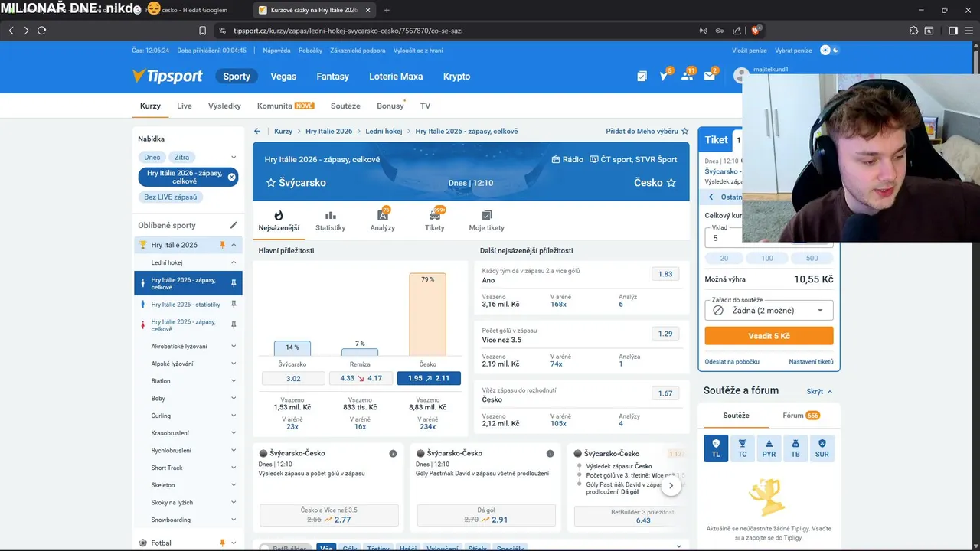
Task: Open the Fórum tab
Action: click(801, 416)
